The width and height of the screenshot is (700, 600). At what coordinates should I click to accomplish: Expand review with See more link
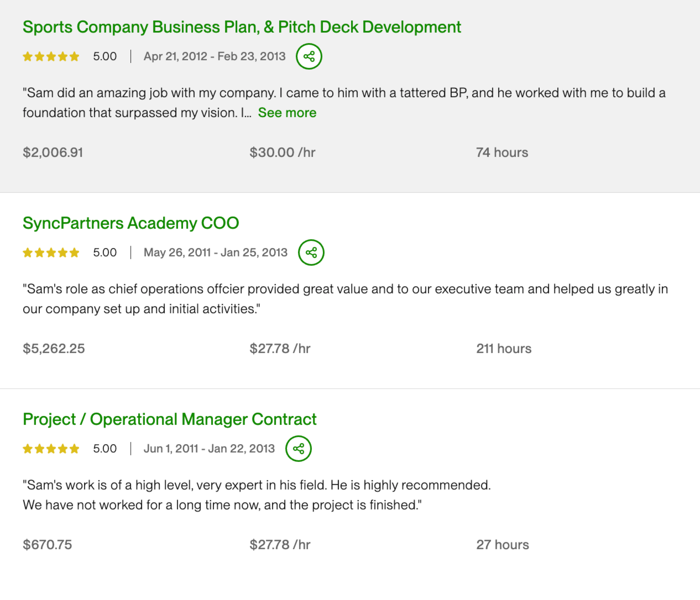pos(287,113)
